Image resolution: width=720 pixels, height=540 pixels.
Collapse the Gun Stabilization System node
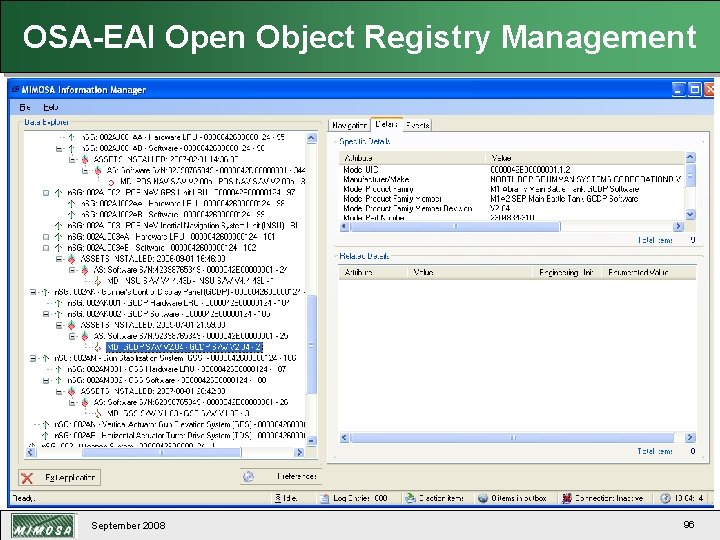pos(33,358)
